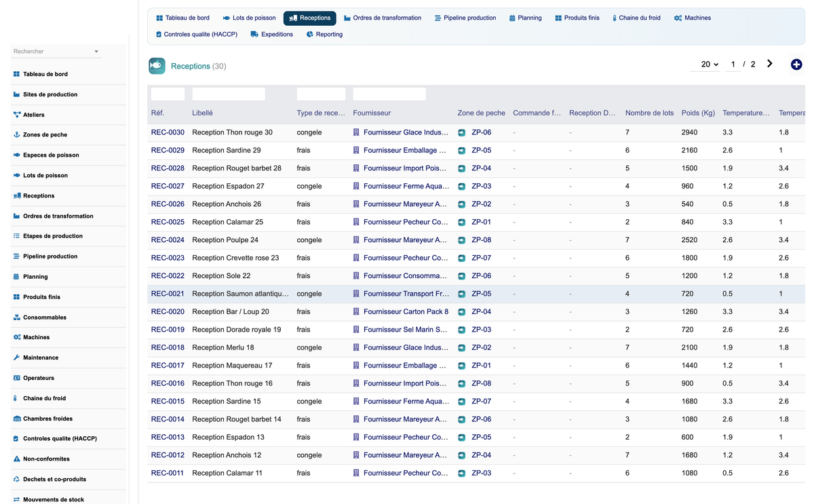
Task: Click the "Reception Dorade royale 19" cell
Action: [236, 330]
